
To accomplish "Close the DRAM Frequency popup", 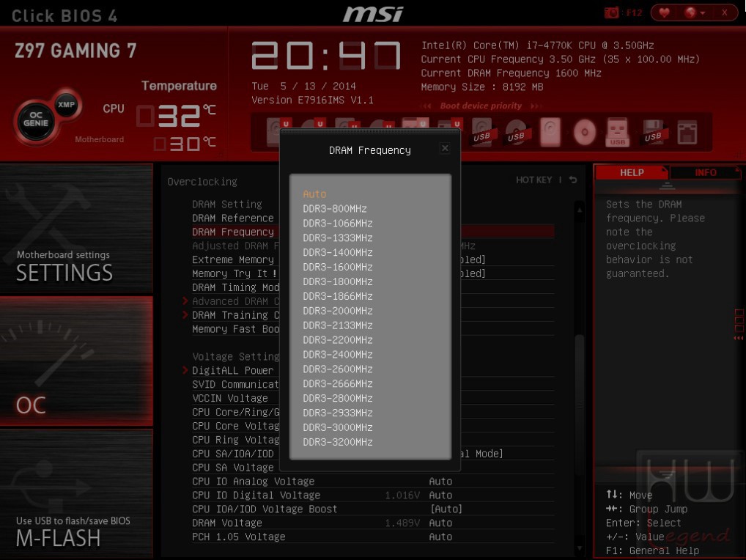I will point(445,148).
